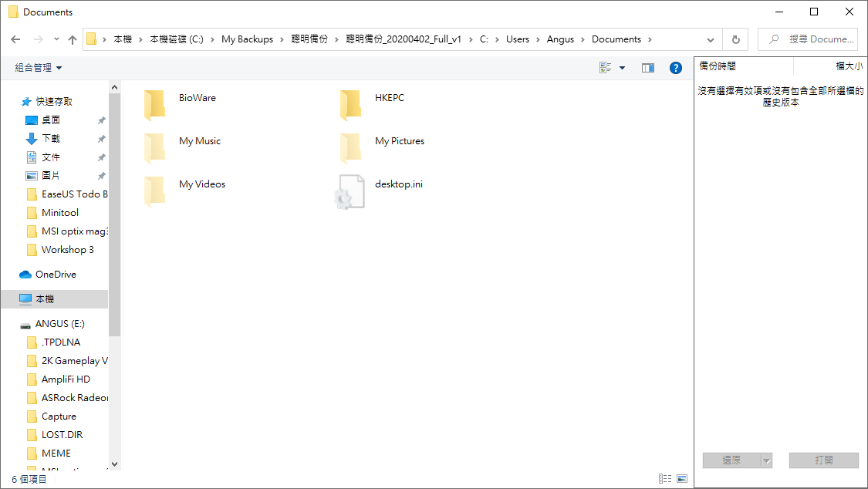This screenshot has width=868, height=489.
Task: Toggle the preview pane
Action: (647, 67)
